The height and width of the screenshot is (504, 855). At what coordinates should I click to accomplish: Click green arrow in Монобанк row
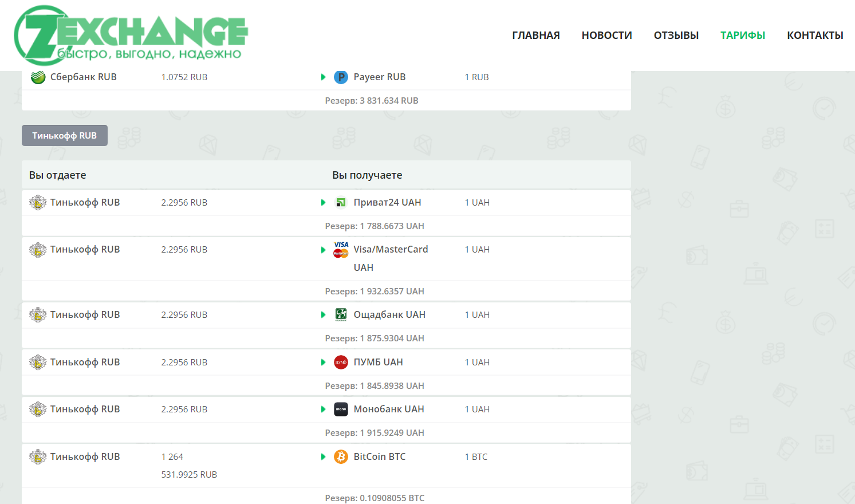323,409
